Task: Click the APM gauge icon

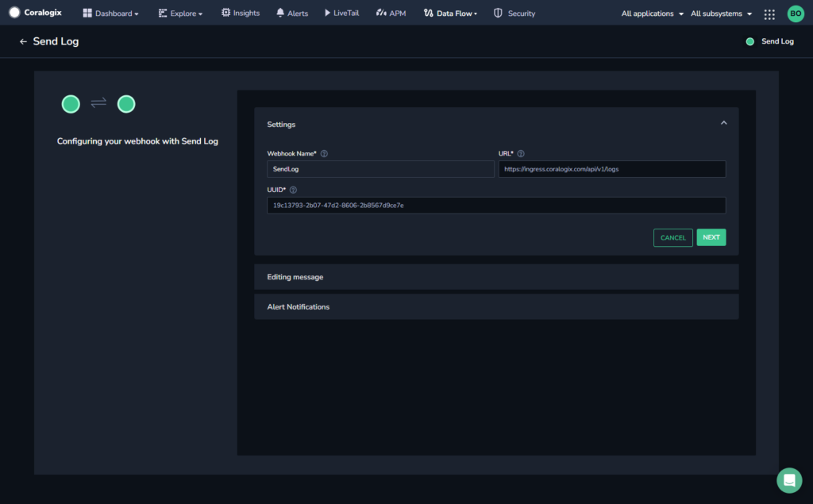Action: [381, 13]
